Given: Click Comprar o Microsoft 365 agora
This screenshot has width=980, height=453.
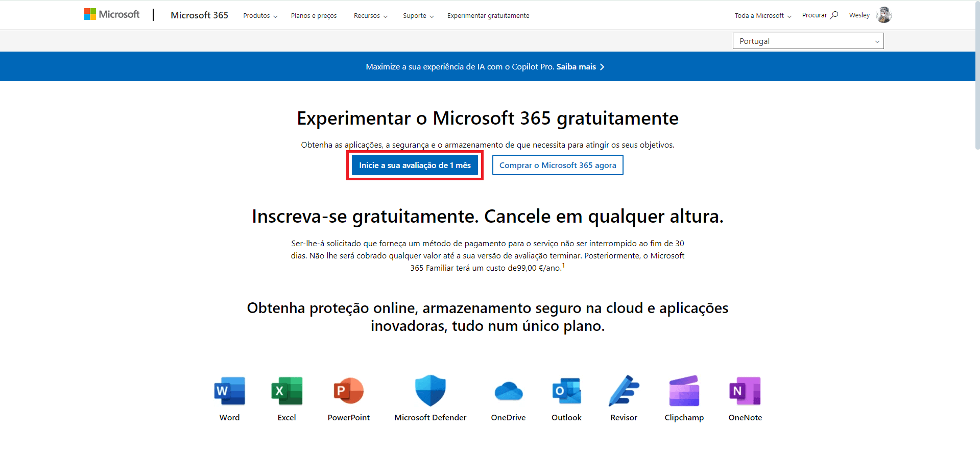Looking at the screenshot, I should [x=558, y=165].
